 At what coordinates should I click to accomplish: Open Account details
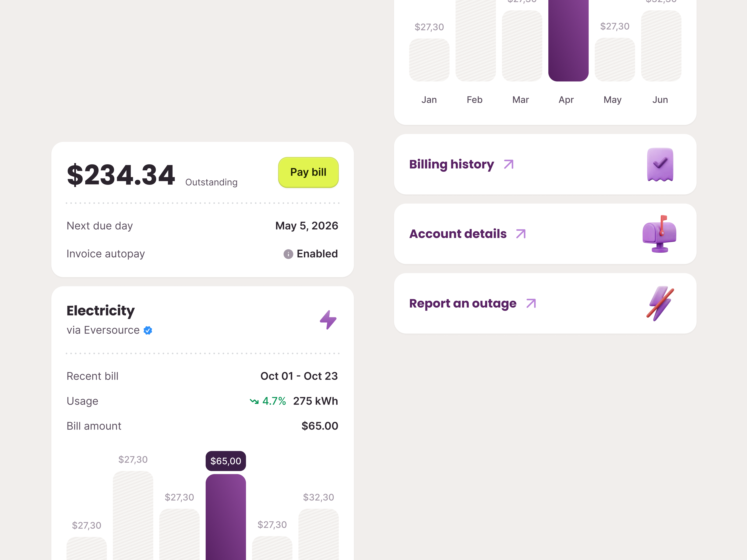(458, 234)
